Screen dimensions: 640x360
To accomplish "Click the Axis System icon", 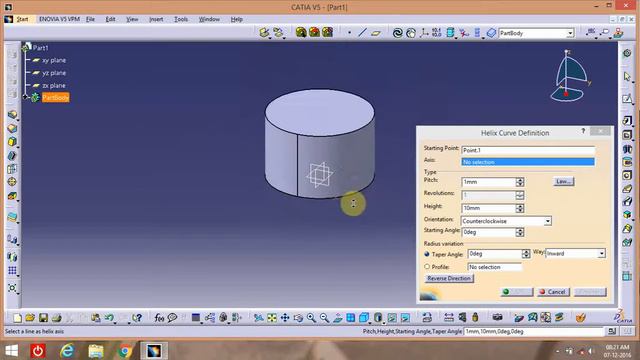I will pyautogui.click(x=424, y=33).
